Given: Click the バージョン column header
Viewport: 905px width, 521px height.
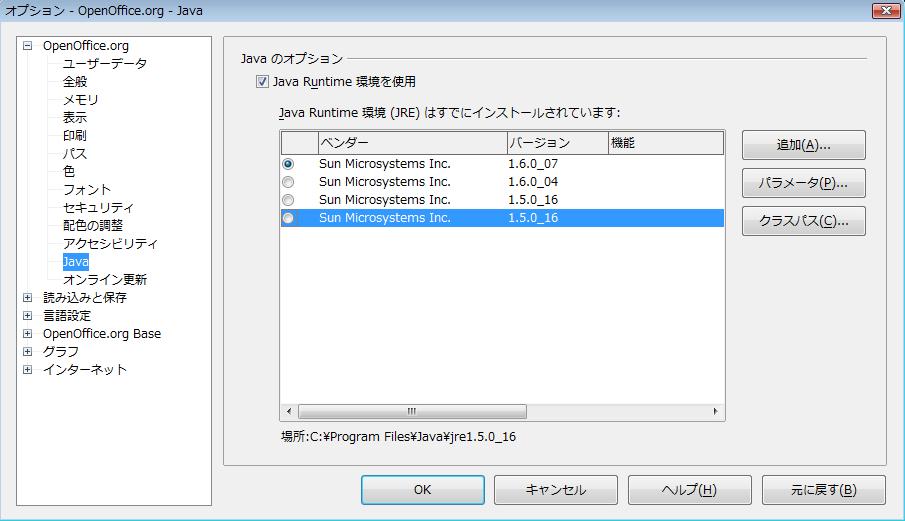Looking at the screenshot, I should coord(555,143).
